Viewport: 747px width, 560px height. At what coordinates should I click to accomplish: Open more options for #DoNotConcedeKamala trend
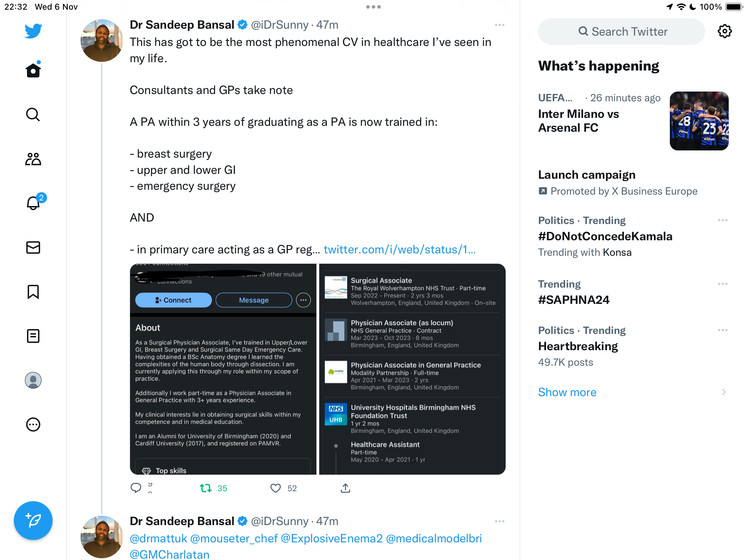[723, 220]
